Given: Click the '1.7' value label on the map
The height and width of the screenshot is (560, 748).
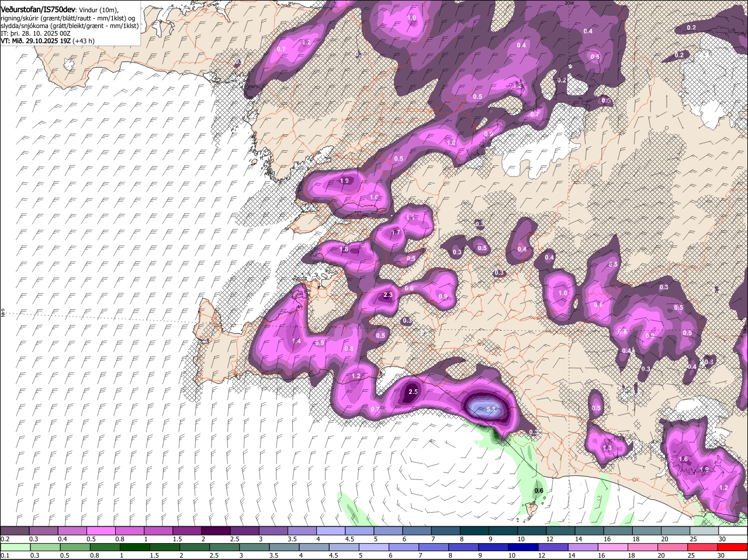Looking at the screenshot, I should point(396,233).
